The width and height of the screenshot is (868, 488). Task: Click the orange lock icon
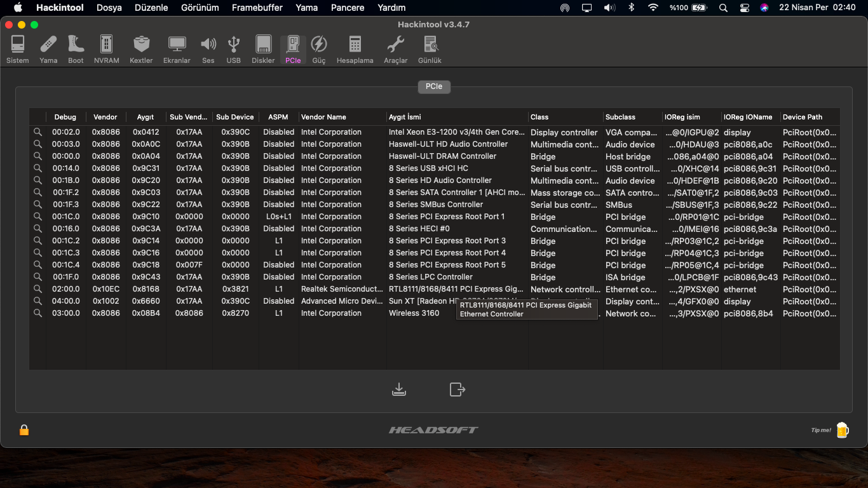(24, 430)
